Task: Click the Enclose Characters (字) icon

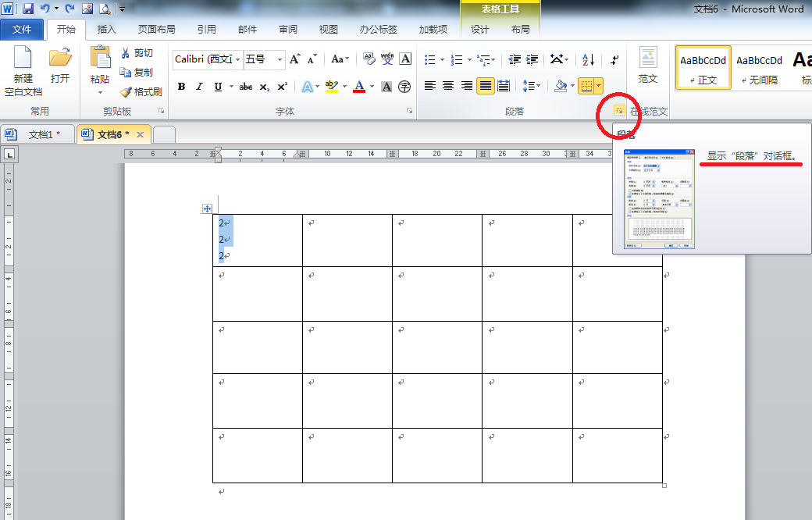Action: click(404, 87)
